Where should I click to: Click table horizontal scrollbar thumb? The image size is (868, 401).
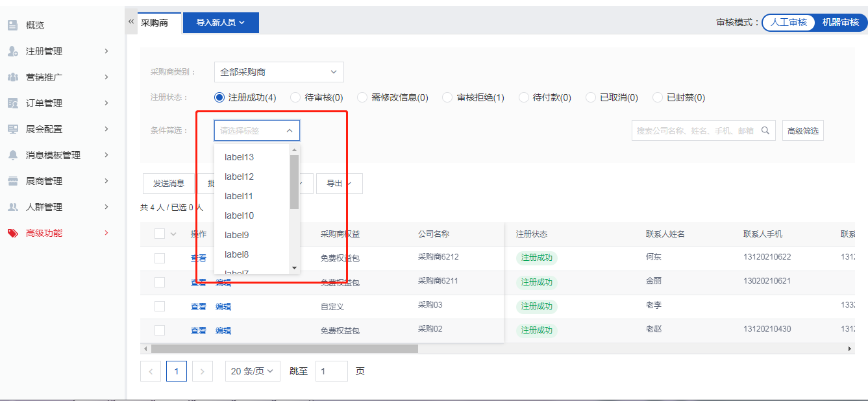tap(284, 348)
